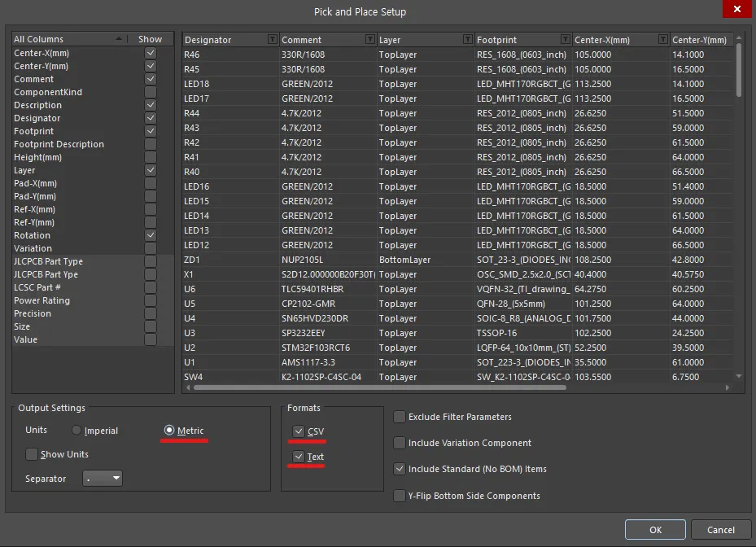
Task: Enable Footprint Description column checkbox
Action: [x=151, y=144]
